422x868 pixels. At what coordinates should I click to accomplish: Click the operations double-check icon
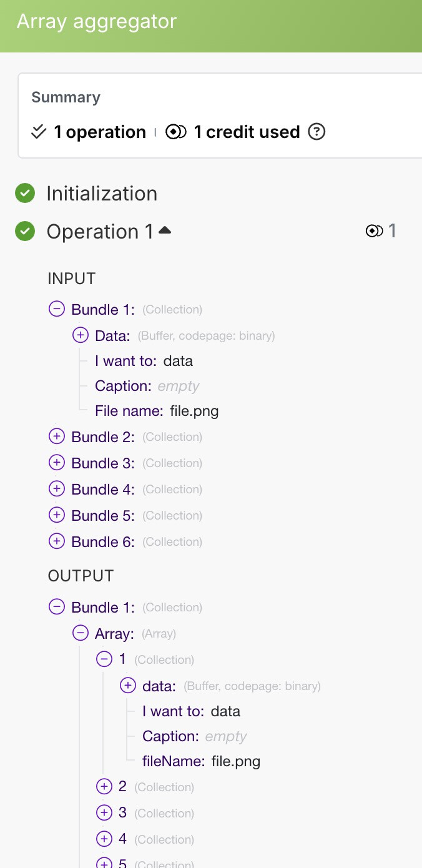coord(39,132)
